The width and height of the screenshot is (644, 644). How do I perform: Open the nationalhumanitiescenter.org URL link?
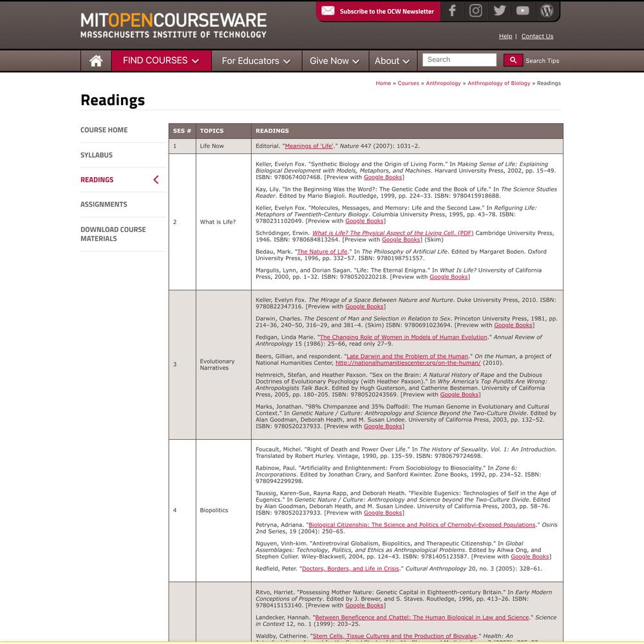408,363
